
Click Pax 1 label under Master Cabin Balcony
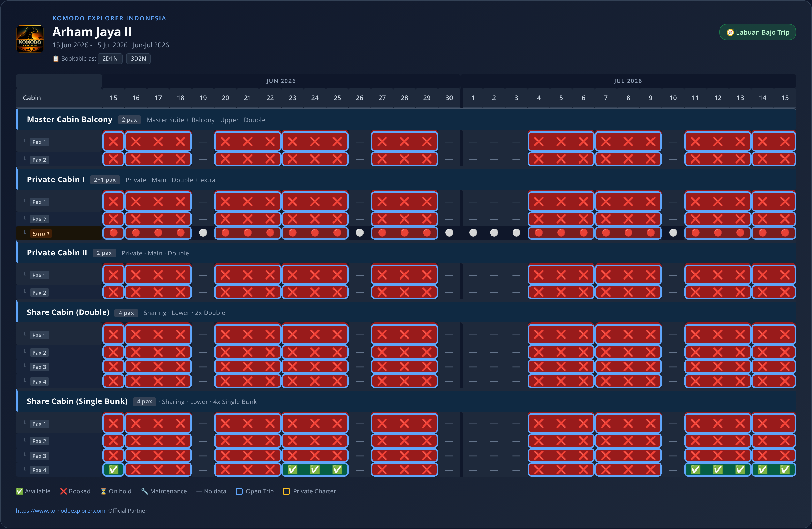pos(39,142)
